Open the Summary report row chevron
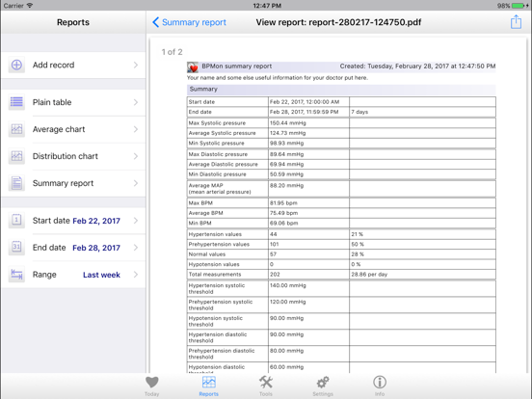The image size is (532, 399). pyautogui.click(x=136, y=183)
